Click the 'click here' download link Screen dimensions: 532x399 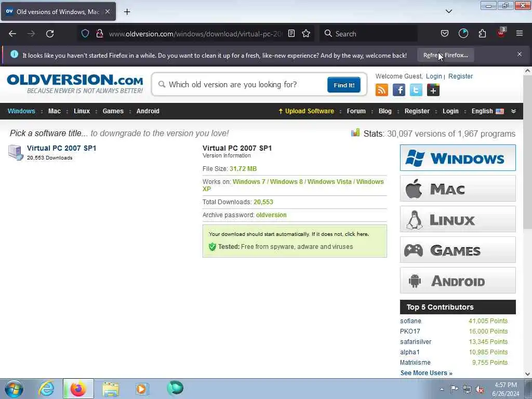tap(356, 234)
